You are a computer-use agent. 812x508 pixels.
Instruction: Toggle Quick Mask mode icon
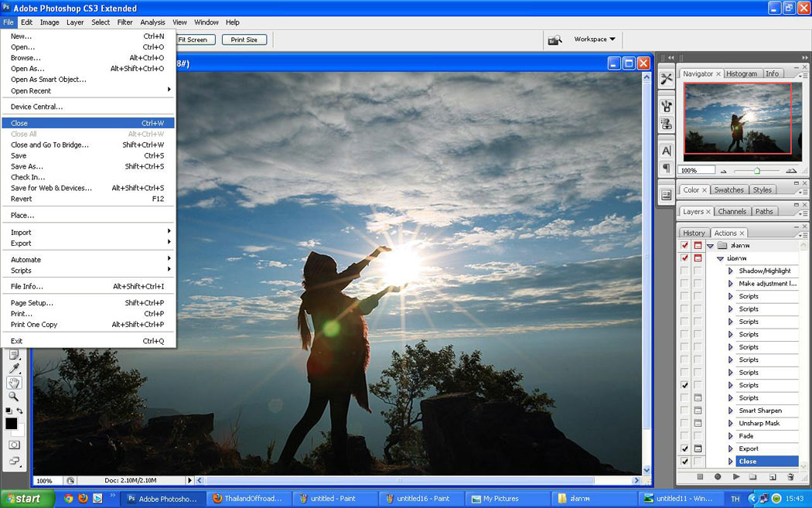14,445
